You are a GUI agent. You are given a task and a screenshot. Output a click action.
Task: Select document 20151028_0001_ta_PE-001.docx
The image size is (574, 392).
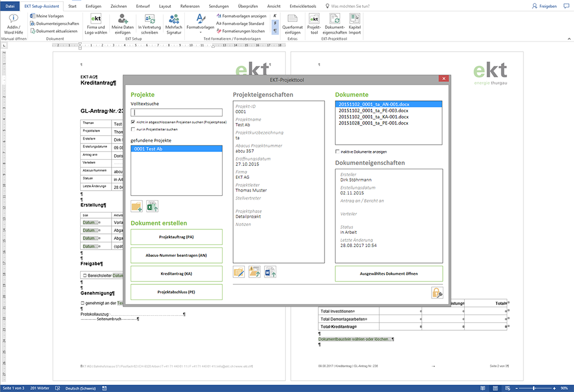[388, 123]
